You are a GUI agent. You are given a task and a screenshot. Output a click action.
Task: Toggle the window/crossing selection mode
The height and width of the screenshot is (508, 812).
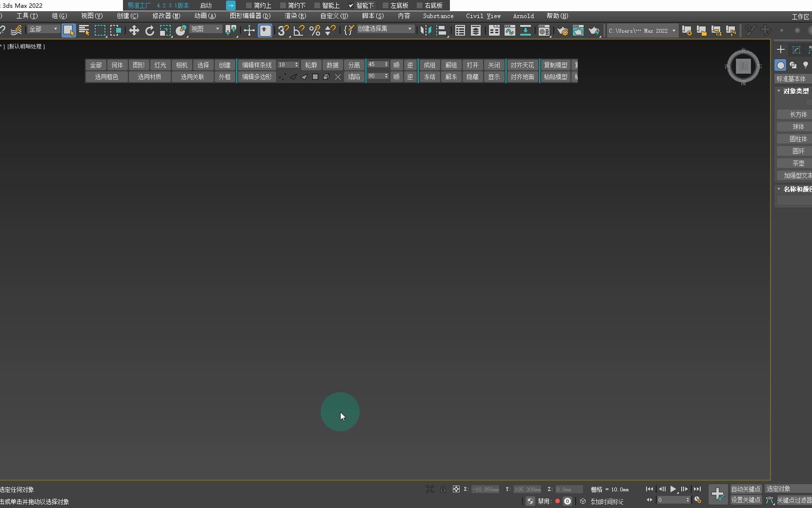click(116, 30)
